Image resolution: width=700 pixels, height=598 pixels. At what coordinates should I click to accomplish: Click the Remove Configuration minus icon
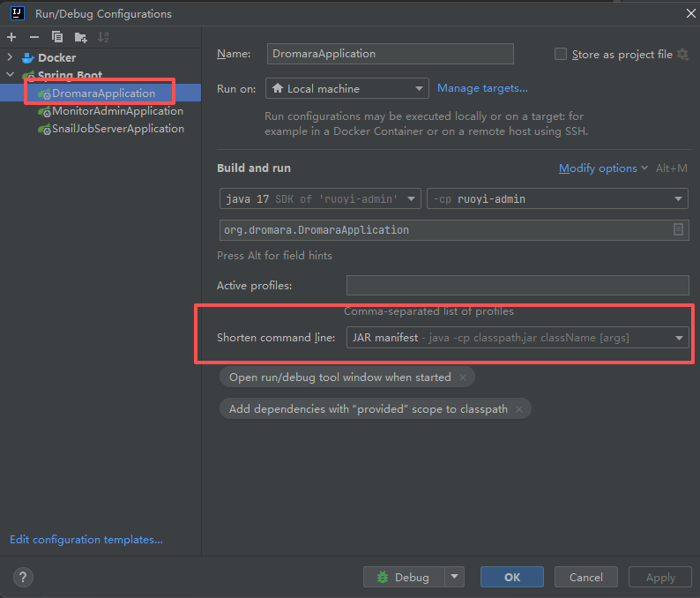[34, 37]
